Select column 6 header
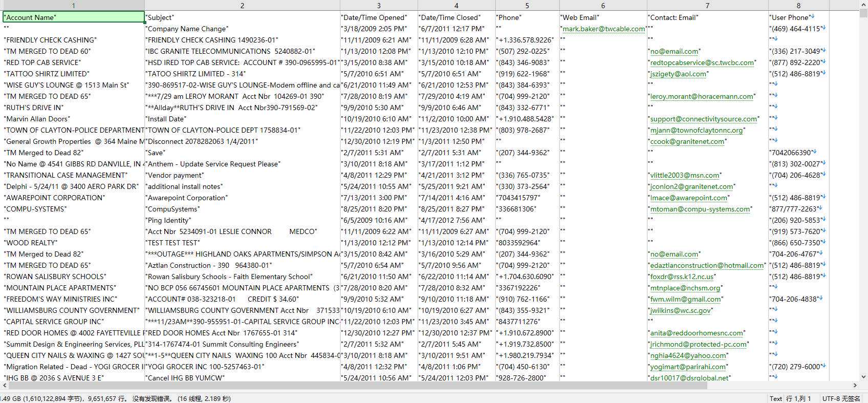The image size is (868, 403). (x=603, y=6)
